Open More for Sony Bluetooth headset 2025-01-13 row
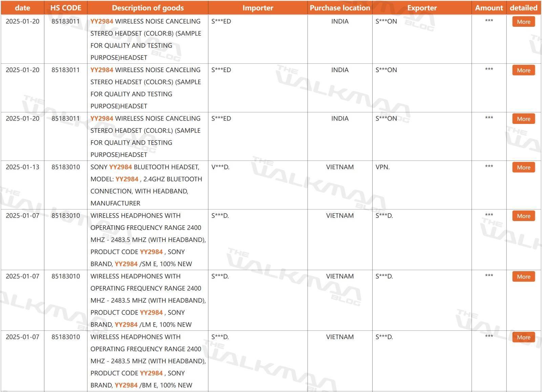 (x=523, y=168)
